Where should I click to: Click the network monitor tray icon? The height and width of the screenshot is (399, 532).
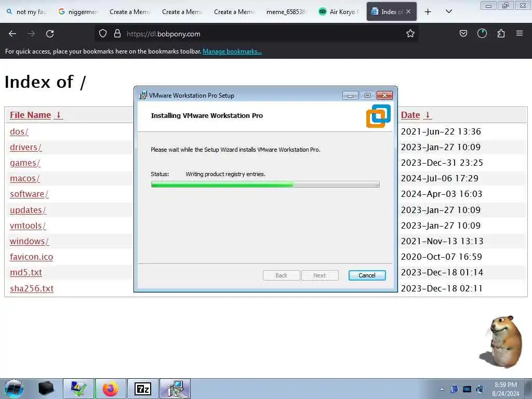467,389
